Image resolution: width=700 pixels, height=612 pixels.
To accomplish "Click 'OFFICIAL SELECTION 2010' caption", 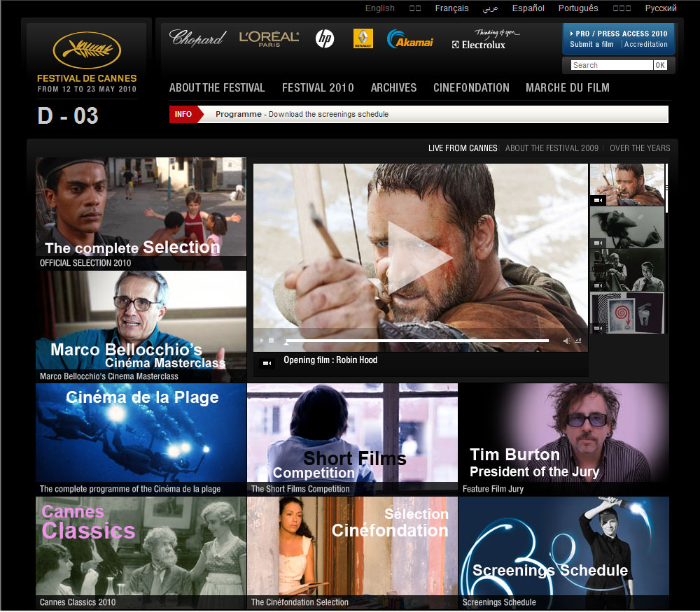I will (x=85, y=263).
